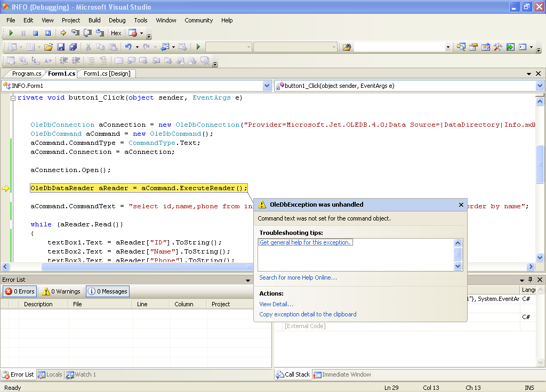Screen dimensions: 546x392
Task: Open file with the folder icon
Action: 49,47
